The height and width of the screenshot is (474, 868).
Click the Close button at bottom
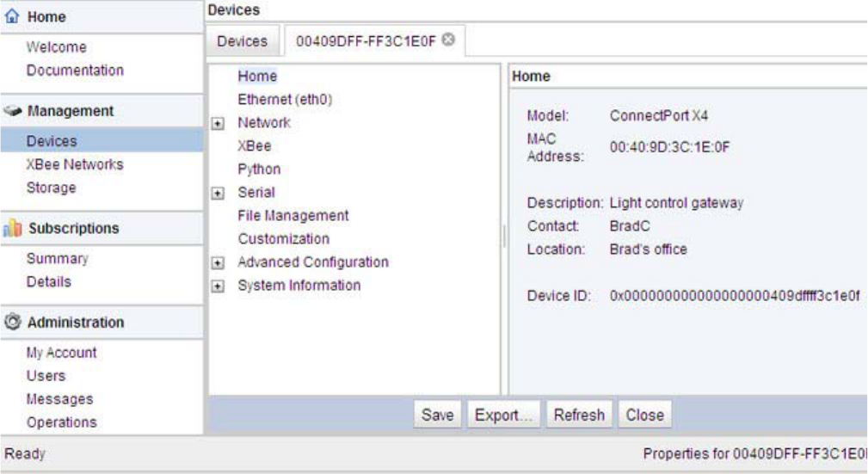click(x=644, y=415)
